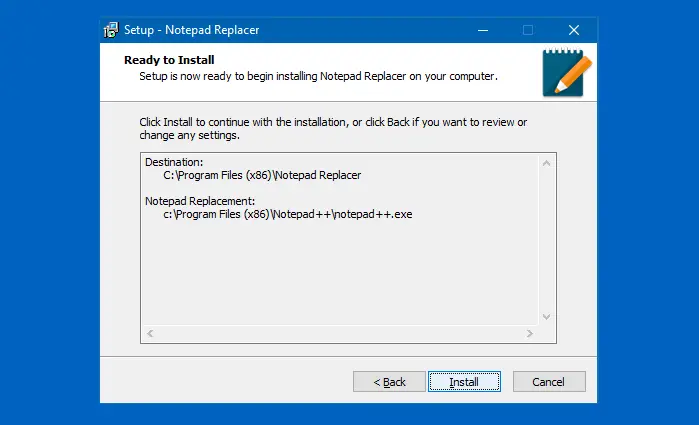
Task: Cancel the Notepad Replacer setup
Action: (549, 382)
